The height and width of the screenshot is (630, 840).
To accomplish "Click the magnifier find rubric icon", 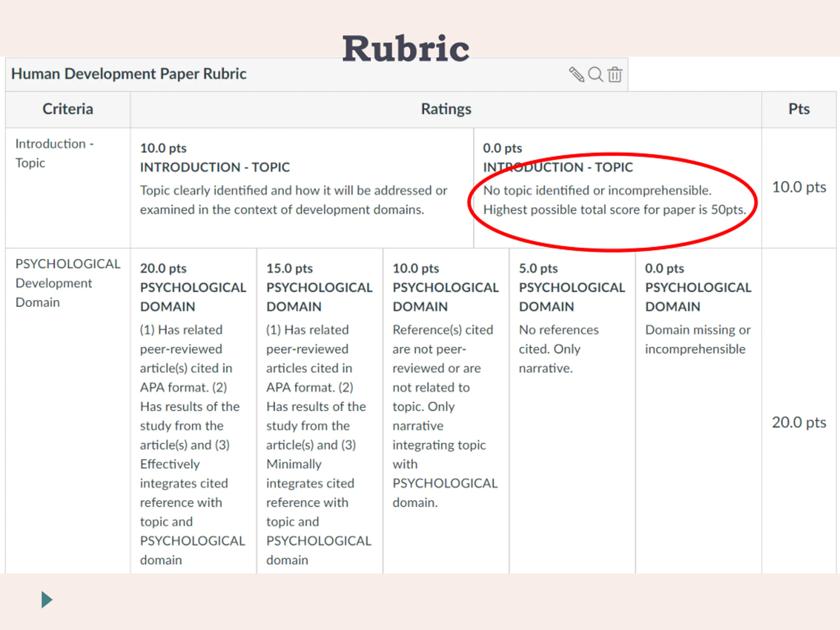I will pyautogui.click(x=596, y=74).
